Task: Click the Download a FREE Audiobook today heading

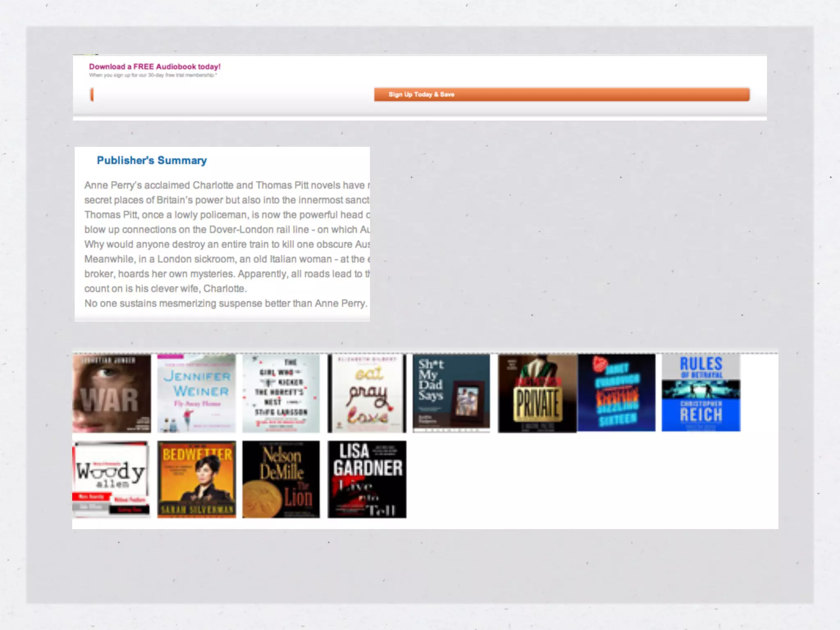Action: (155, 66)
